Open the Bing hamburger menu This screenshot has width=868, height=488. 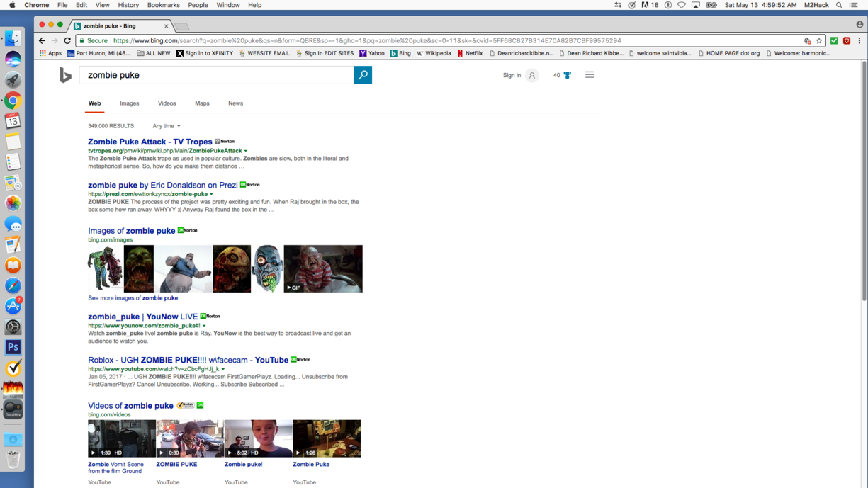590,75
